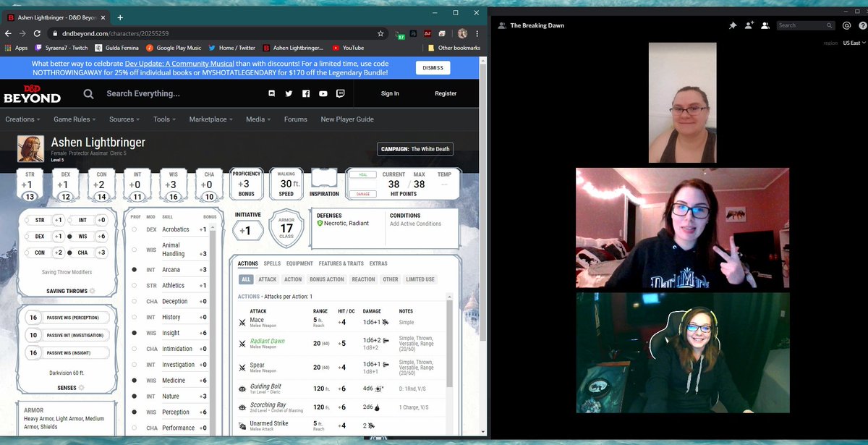Screen dimensions: 868x445
Task: Expand the Media menu
Action: [258, 119]
